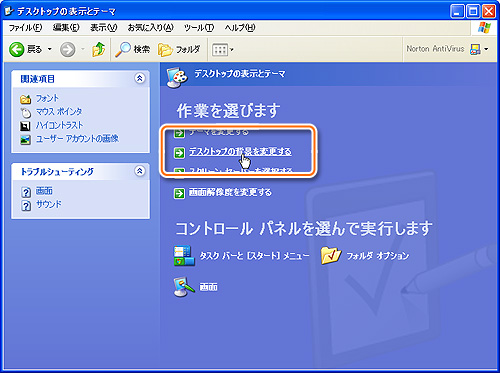The image size is (500, 373).
Task: Open the Views layout icon
Action: (x=220, y=50)
